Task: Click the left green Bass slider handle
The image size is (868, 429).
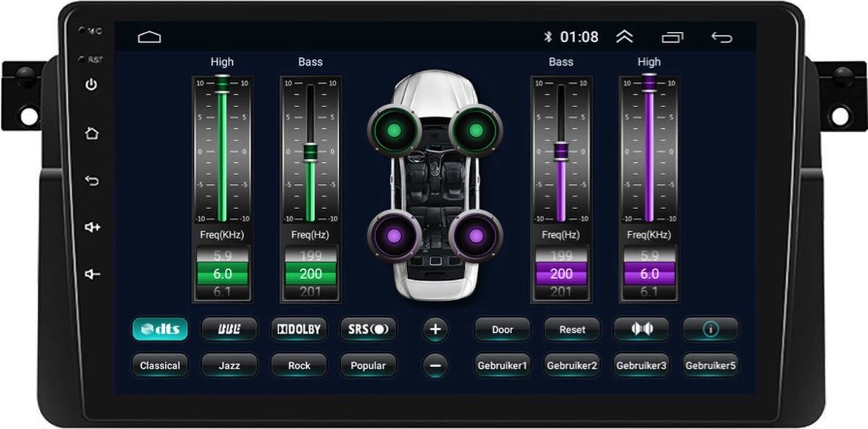Action: pyautogui.click(x=310, y=151)
